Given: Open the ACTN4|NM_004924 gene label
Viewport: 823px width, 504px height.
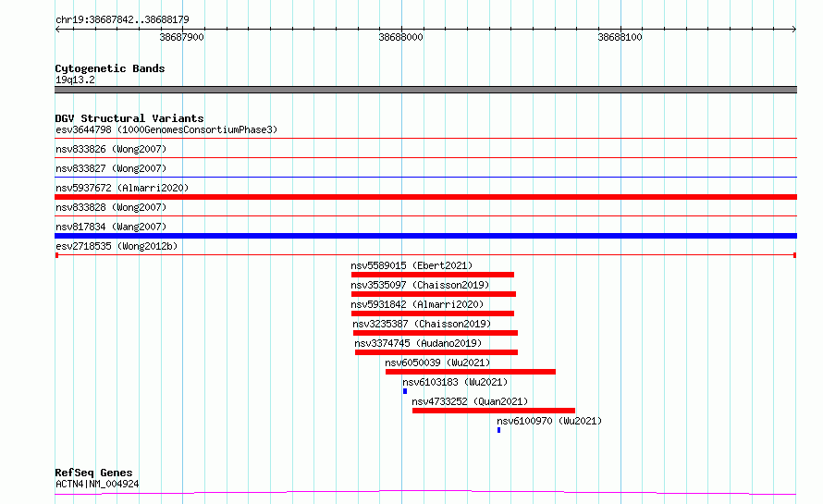Looking at the screenshot, I should pos(97,484).
